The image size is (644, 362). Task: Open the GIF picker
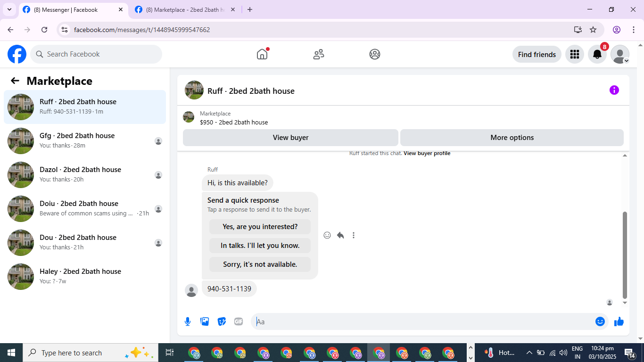tap(239, 321)
